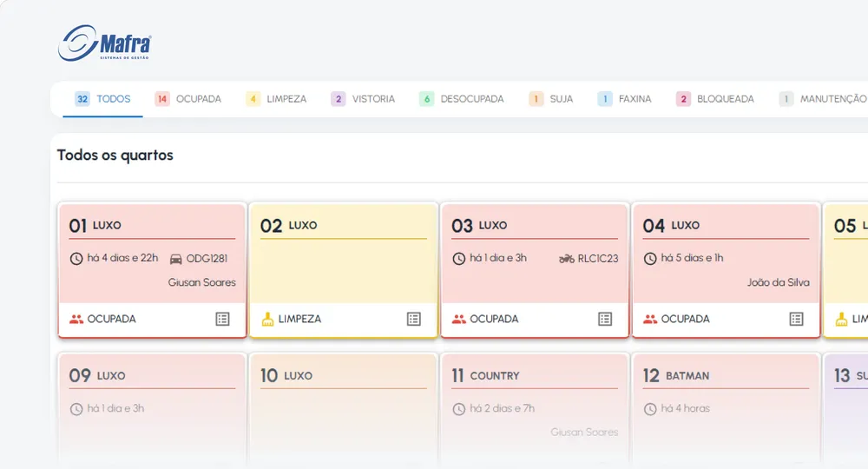Click the clock icon on room 03
This screenshot has height=469, width=868.
coord(459,259)
